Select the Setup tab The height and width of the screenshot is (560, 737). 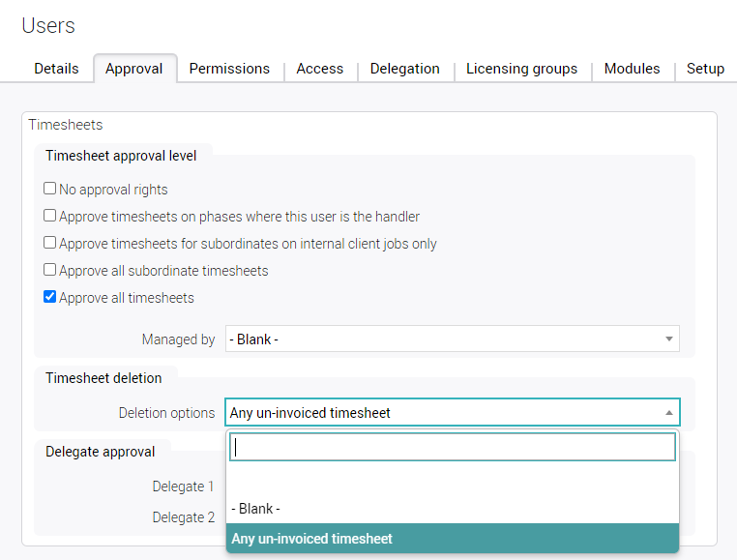pos(705,69)
